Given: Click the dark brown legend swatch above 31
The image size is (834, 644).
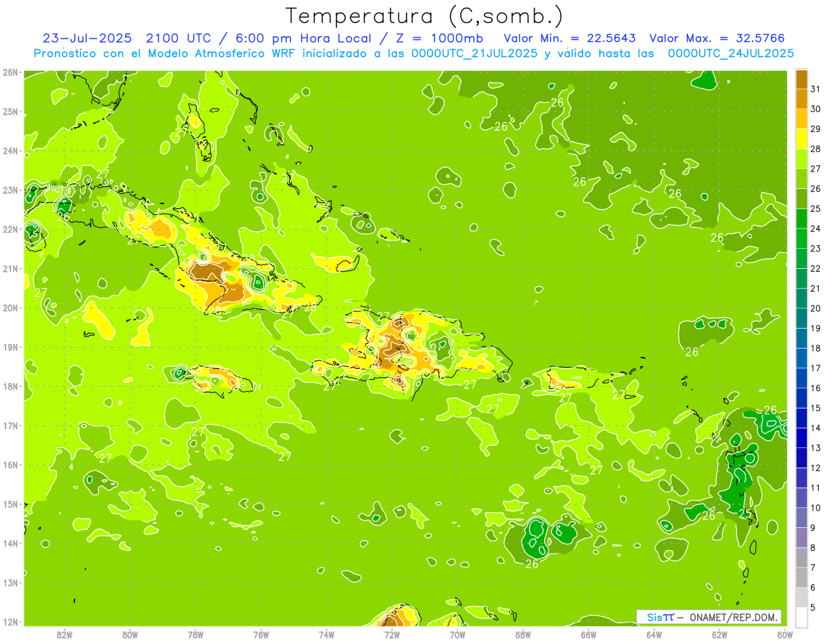Looking at the screenshot, I should tap(801, 79).
